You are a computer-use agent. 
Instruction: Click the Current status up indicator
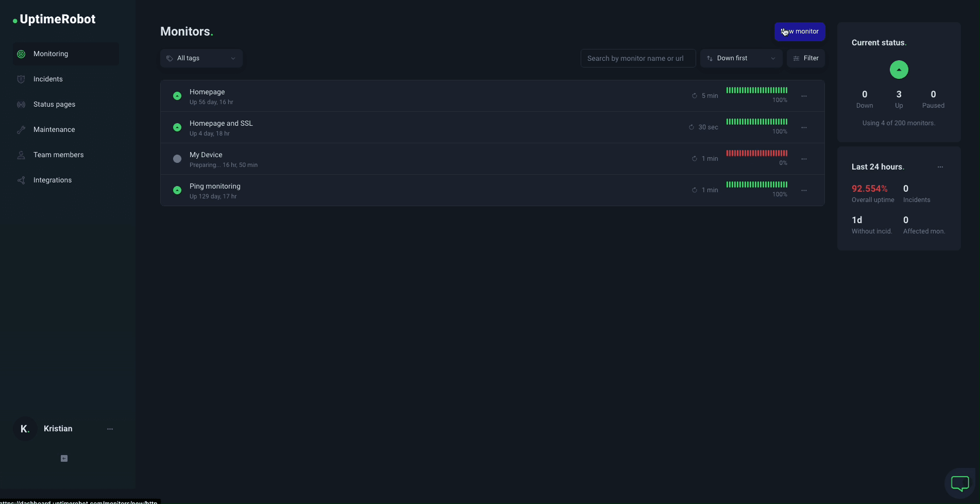[x=899, y=70]
